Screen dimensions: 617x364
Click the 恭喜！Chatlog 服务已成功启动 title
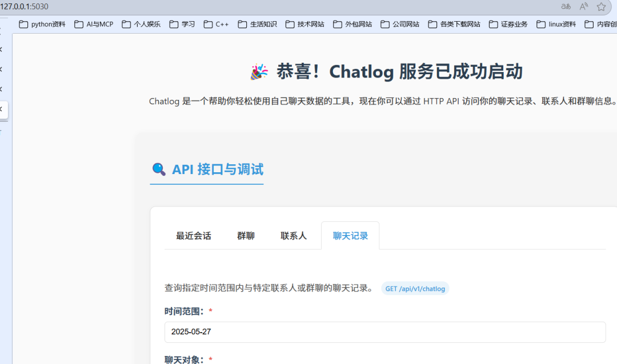[x=386, y=72]
